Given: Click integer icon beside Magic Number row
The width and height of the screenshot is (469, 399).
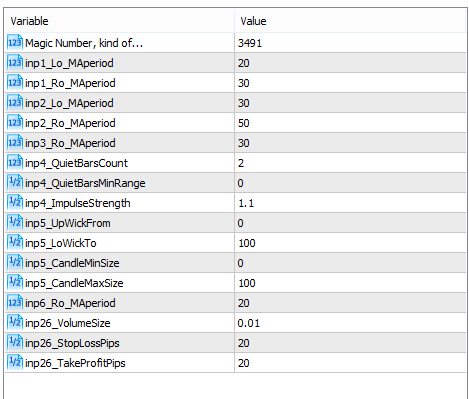Looking at the screenshot, I should [x=15, y=43].
